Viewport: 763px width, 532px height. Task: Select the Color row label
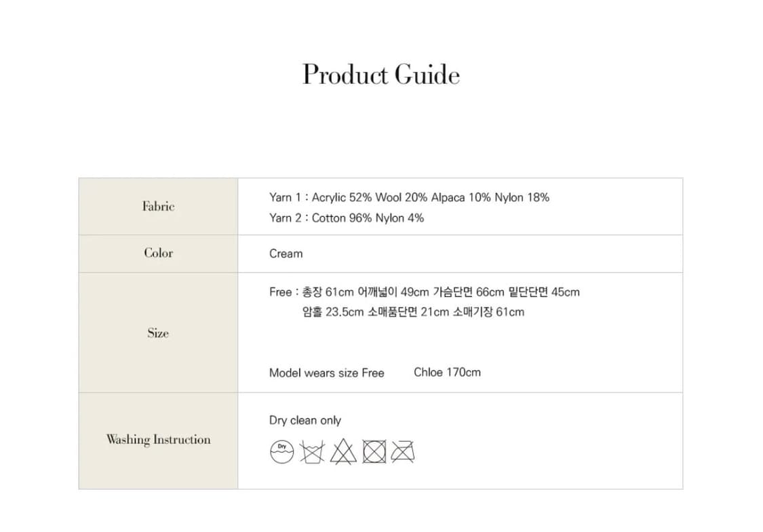[158, 253]
